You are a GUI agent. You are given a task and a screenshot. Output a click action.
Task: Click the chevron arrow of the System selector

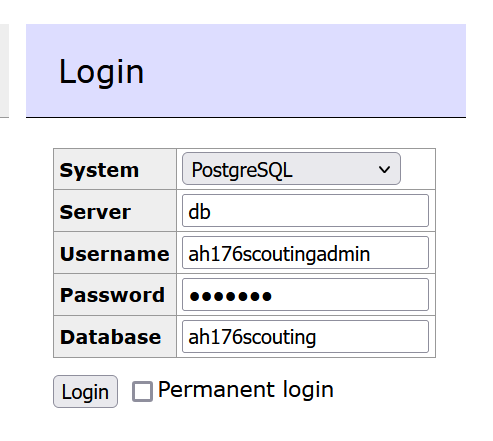384,169
